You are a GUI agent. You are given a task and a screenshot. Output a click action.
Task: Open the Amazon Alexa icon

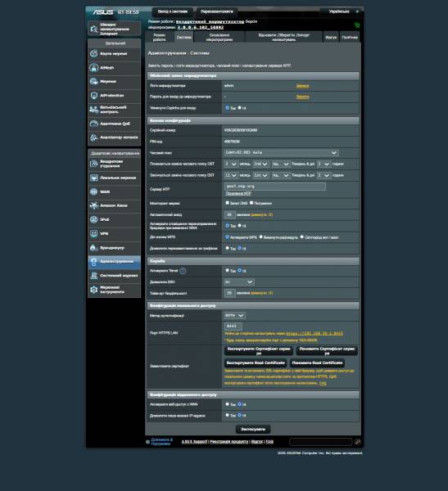93,205
